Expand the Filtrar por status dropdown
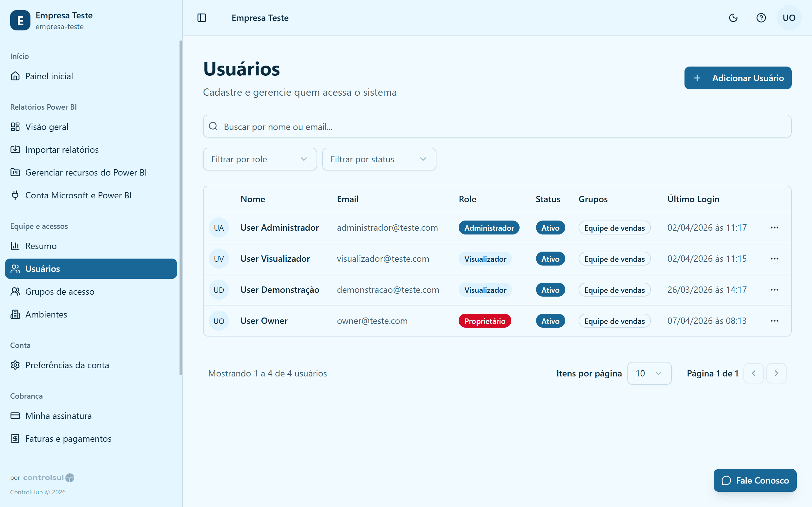Image resolution: width=812 pixels, height=507 pixels. point(379,159)
